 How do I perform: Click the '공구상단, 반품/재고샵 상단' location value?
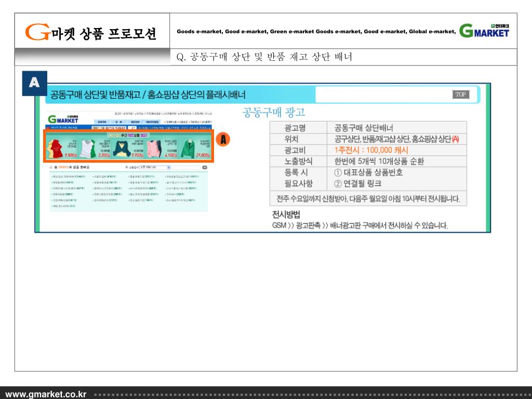(x=396, y=139)
